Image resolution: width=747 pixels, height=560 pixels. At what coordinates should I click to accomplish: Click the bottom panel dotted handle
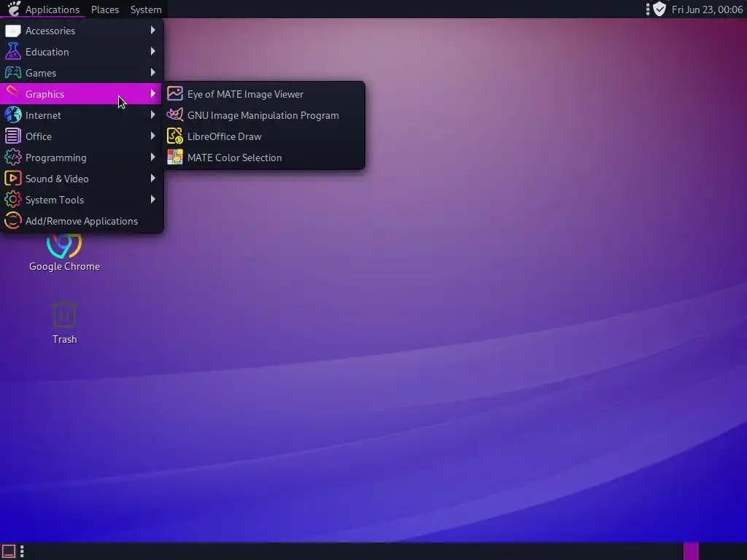22,551
